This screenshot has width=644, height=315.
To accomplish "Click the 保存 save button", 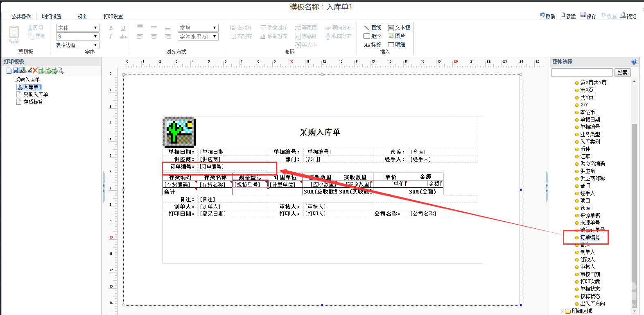I will point(588,16).
